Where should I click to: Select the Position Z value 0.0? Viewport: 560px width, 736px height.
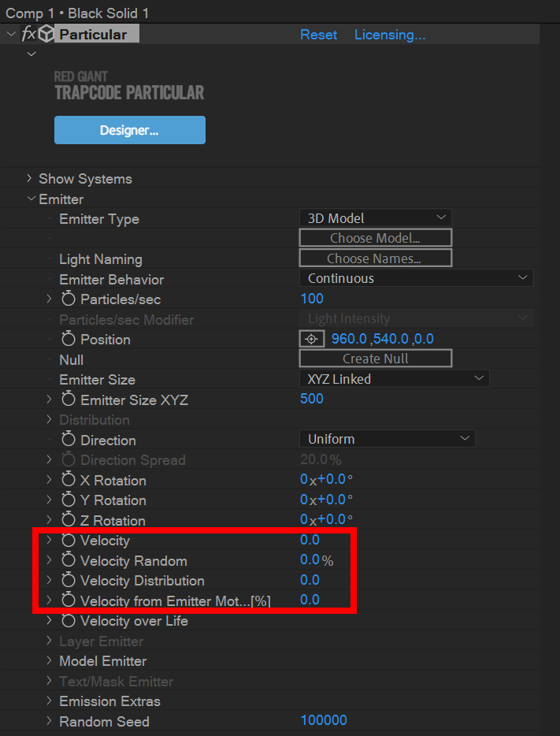(x=424, y=339)
